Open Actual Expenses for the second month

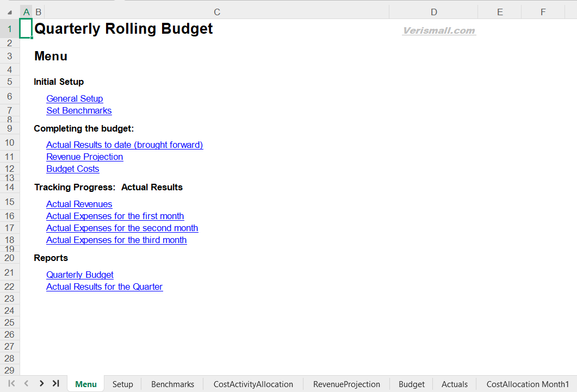pos(122,228)
